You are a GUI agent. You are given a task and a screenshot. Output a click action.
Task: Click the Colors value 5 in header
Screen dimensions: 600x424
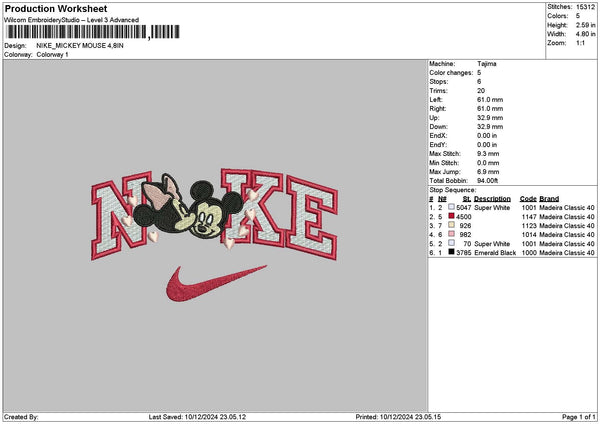point(578,16)
